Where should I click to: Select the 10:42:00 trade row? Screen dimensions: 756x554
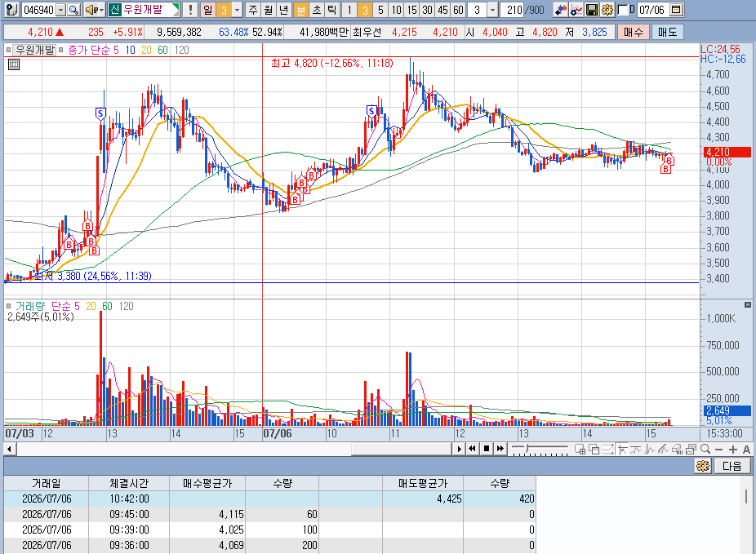point(269,499)
